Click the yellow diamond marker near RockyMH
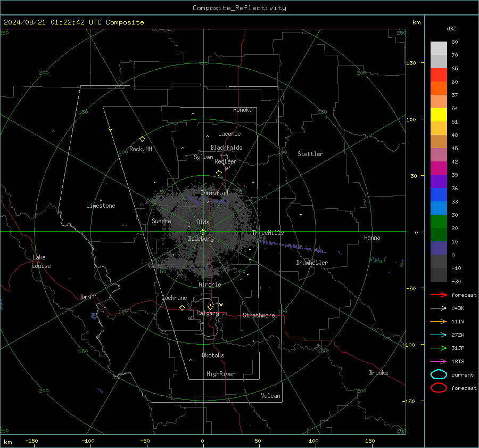This screenshot has width=479, height=448. pyautogui.click(x=142, y=139)
